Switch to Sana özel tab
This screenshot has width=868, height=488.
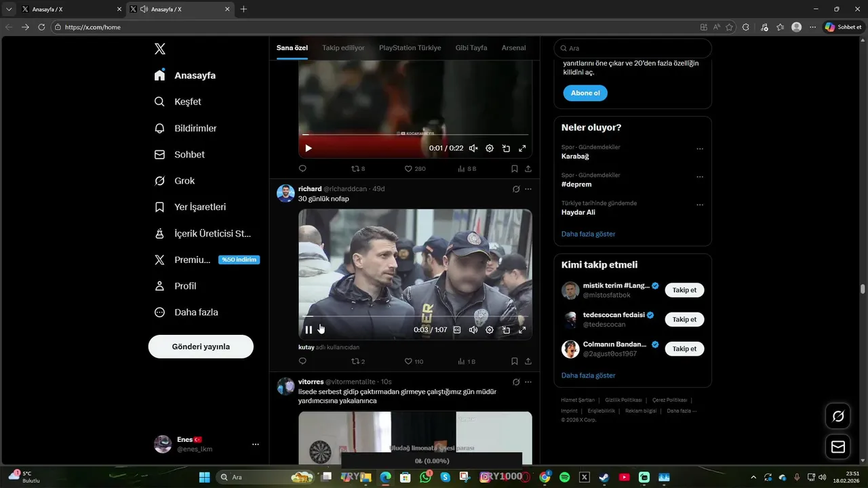point(292,48)
